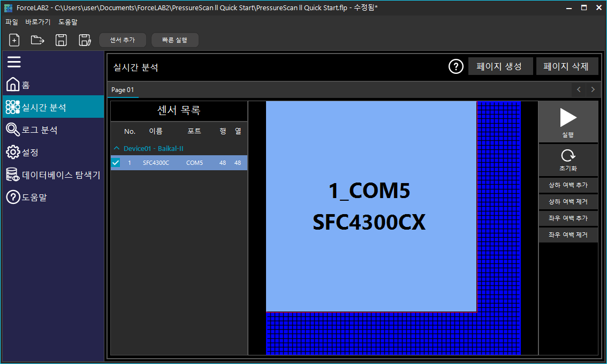Toggle the hamburger menu in sidebar
The width and height of the screenshot is (607, 364).
14,62
